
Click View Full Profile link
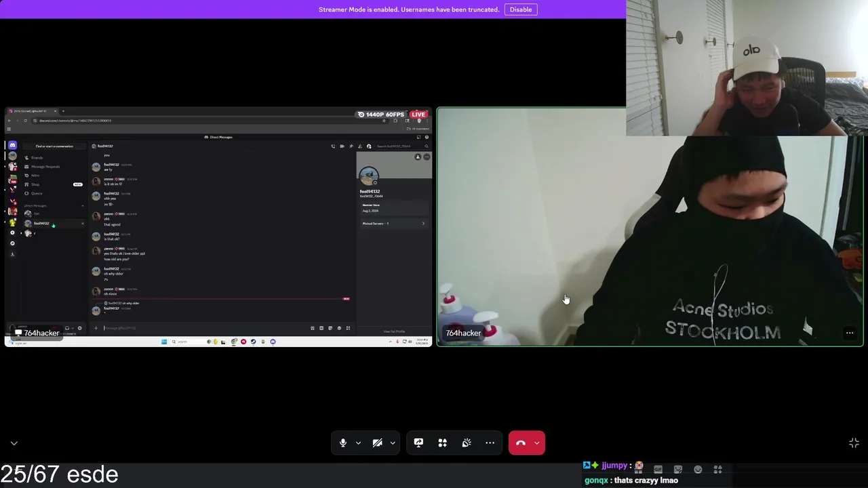pos(394,331)
